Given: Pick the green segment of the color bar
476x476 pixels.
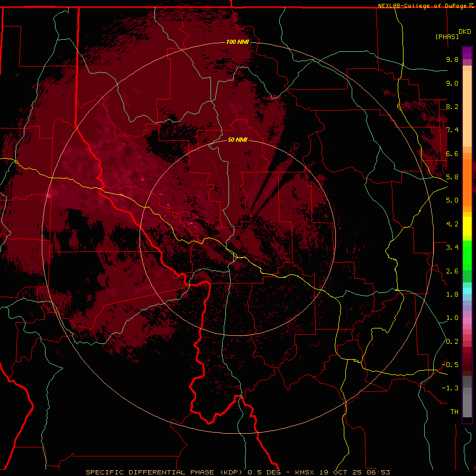Looking at the screenshot, I should [x=467, y=255].
